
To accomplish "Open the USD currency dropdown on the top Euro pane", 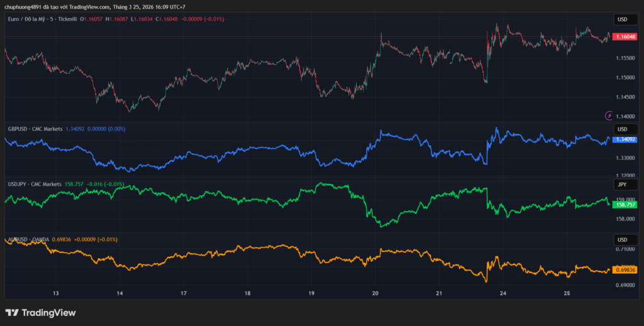I will coord(623,19).
